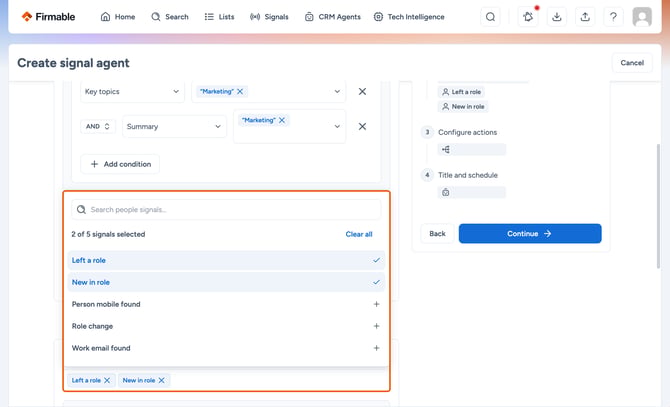The height and width of the screenshot is (407, 670).
Task: Click the search icon in people signals field
Action: click(81, 209)
